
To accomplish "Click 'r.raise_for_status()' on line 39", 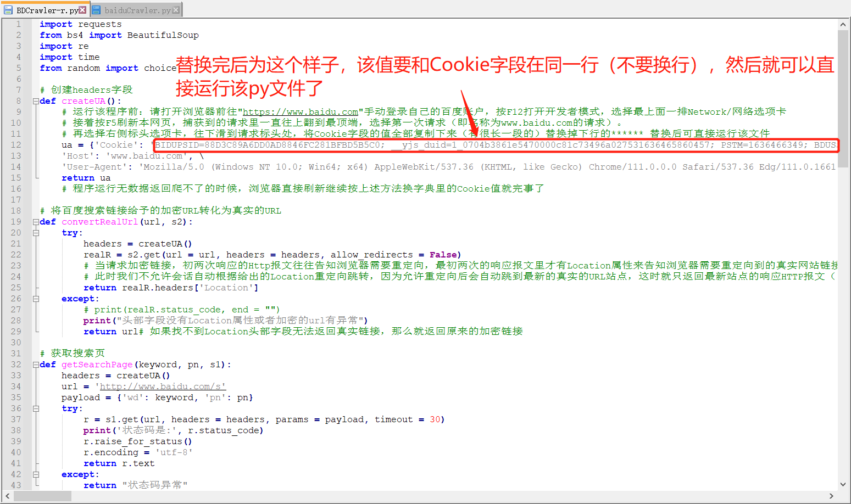I will click(x=138, y=441).
